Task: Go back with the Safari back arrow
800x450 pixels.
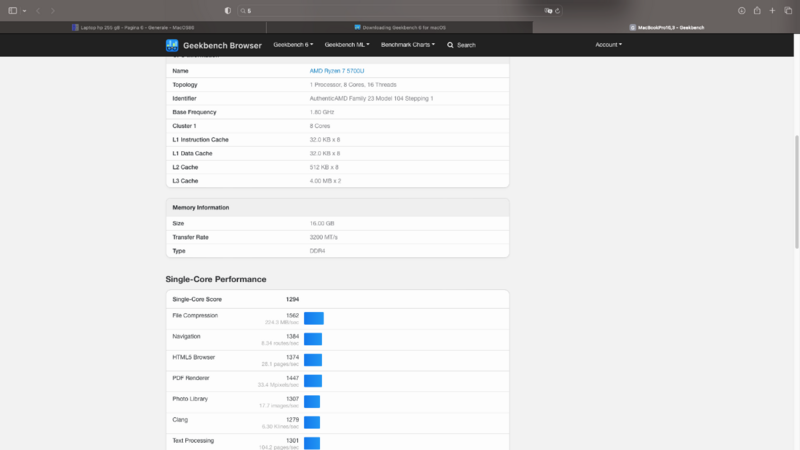Action: [x=38, y=11]
